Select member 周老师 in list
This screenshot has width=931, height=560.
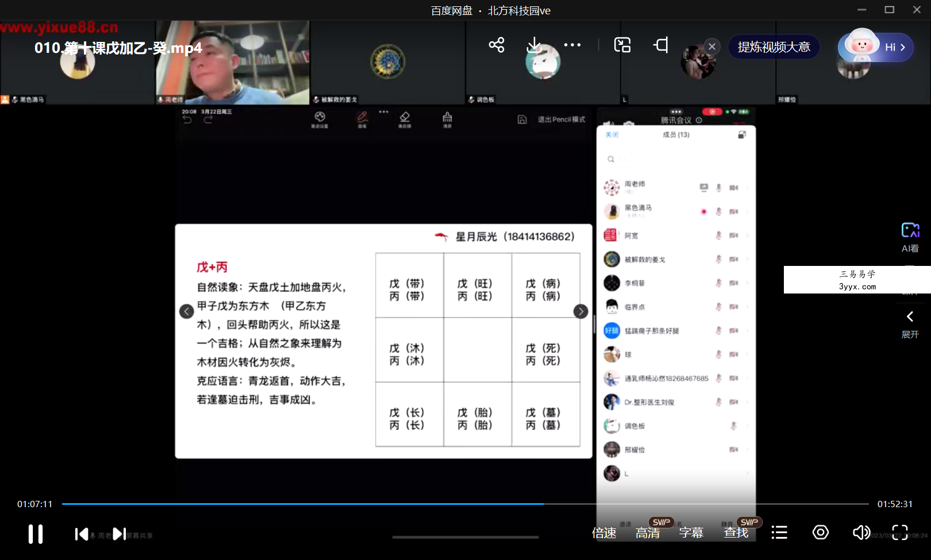[676, 187]
